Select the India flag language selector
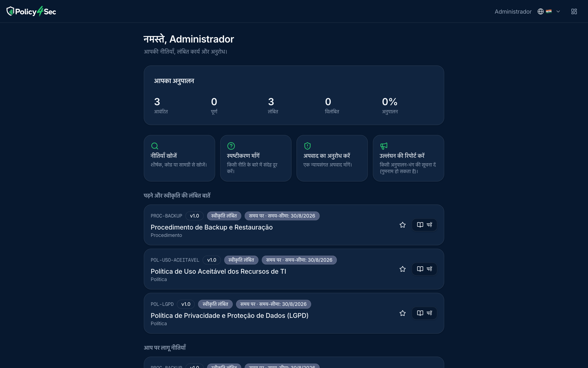Screen dimensions: 588x368 click(549, 11)
